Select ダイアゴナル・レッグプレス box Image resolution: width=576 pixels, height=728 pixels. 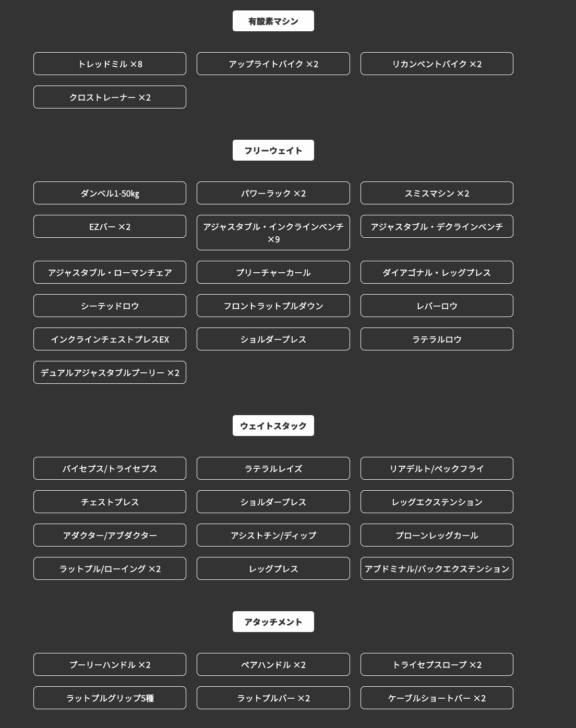tap(437, 272)
